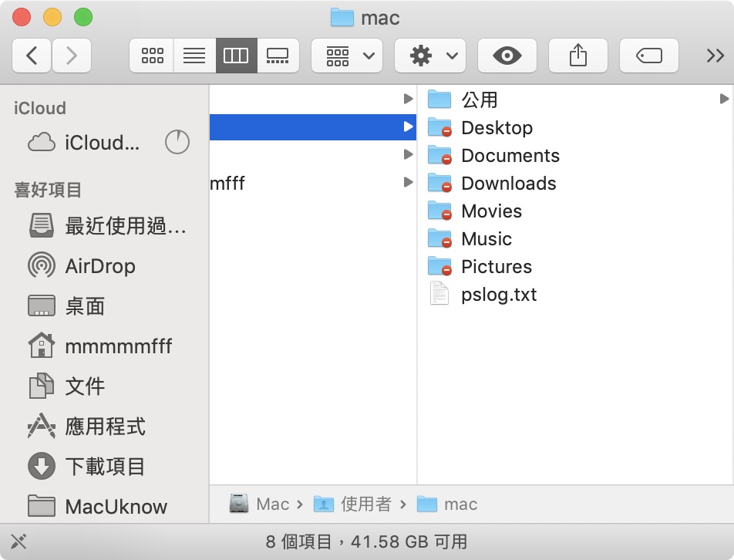Click the Quick Look eye icon
The image size is (734, 560).
(507, 56)
